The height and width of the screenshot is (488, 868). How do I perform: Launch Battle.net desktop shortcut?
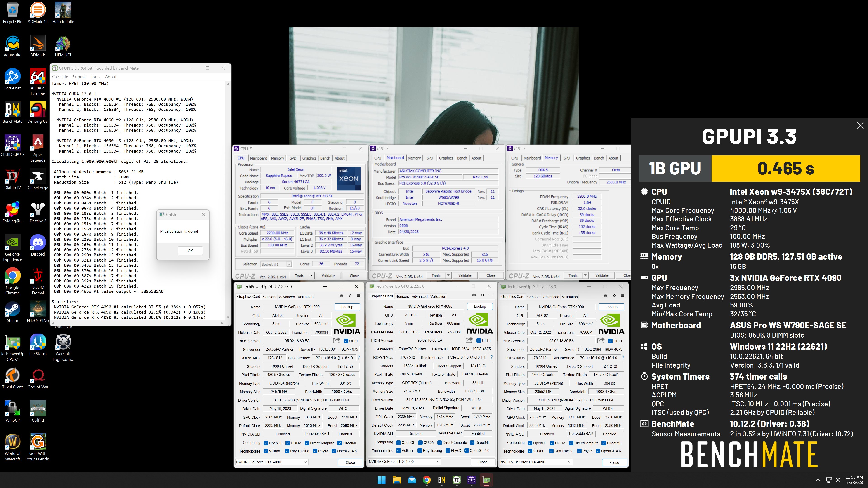(x=12, y=80)
